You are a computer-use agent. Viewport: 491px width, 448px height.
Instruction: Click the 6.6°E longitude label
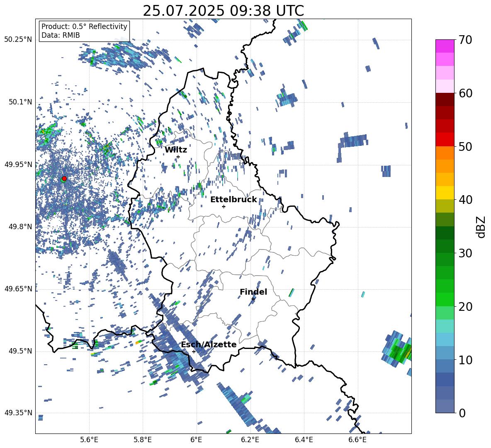click(x=357, y=440)
